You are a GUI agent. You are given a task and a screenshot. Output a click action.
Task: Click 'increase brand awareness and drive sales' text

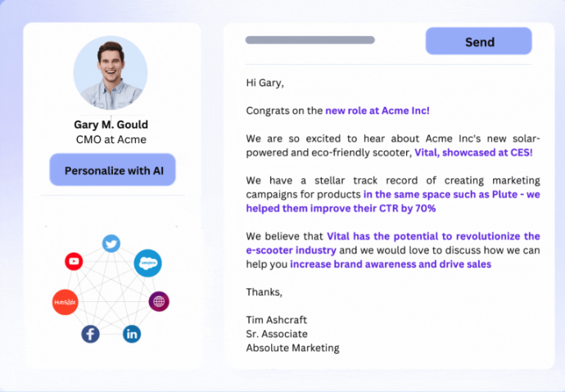coord(391,264)
